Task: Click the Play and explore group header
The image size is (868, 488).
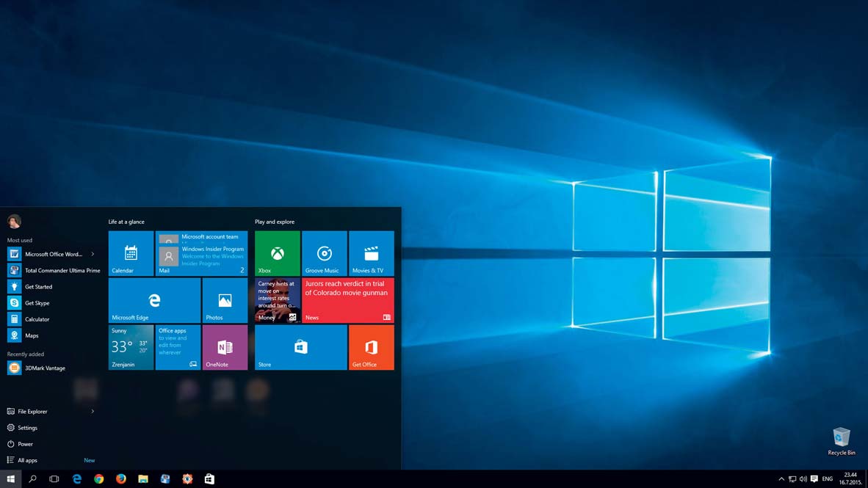Action: pos(275,222)
